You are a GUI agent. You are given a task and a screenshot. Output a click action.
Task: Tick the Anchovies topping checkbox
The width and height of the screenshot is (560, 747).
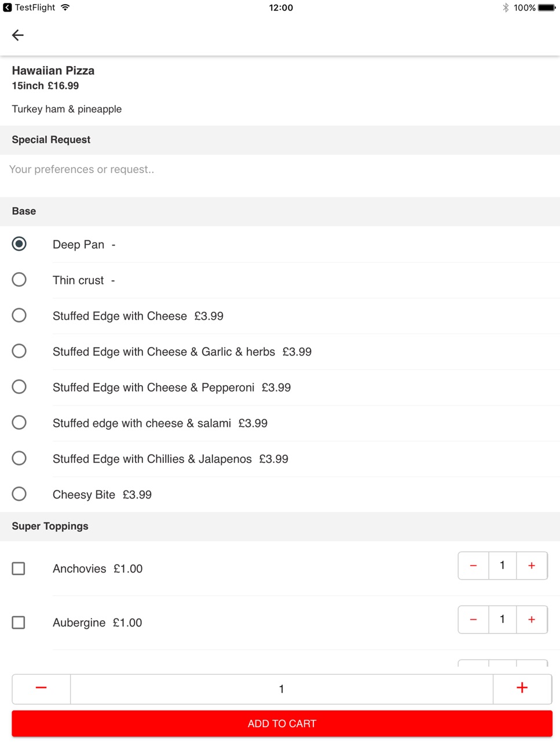(19, 569)
